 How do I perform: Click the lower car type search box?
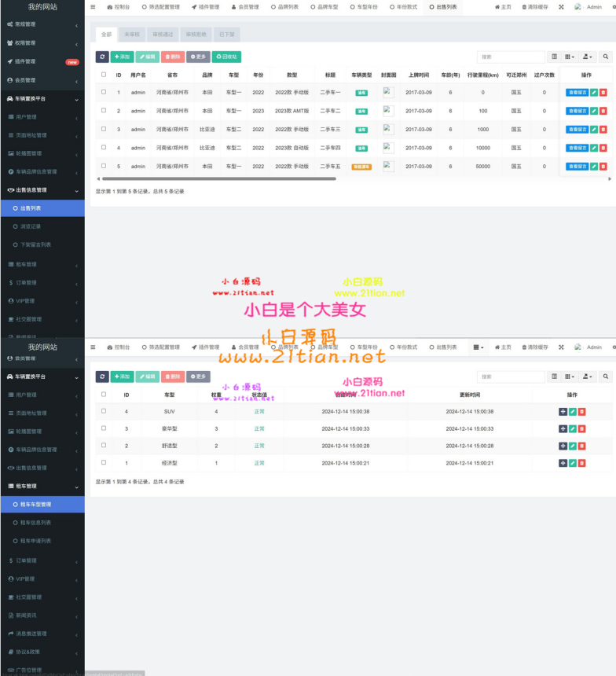pyautogui.click(x=511, y=377)
